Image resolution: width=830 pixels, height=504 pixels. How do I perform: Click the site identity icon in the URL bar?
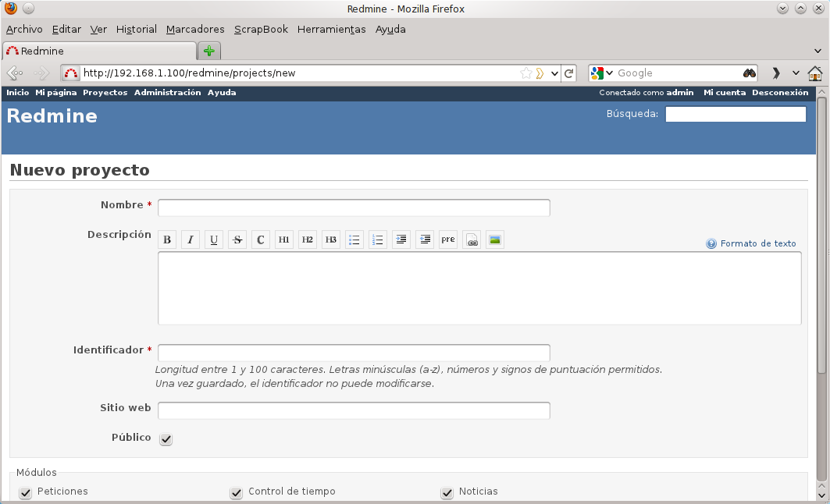(71, 73)
